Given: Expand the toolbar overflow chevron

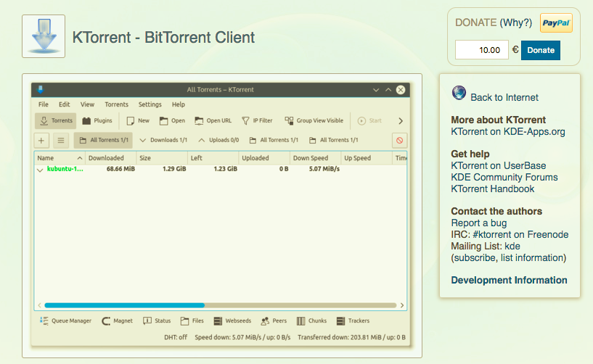Looking at the screenshot, I should pyautogui.click(x=401, y=121).
